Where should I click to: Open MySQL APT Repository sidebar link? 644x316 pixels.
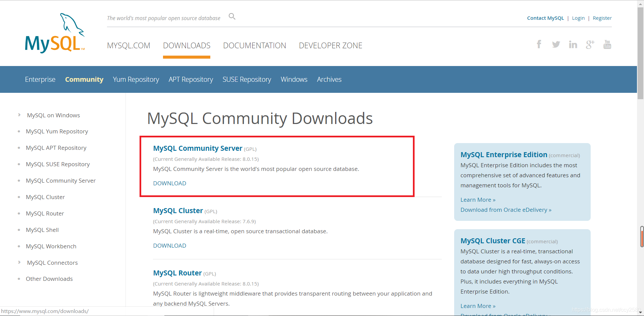56,148
